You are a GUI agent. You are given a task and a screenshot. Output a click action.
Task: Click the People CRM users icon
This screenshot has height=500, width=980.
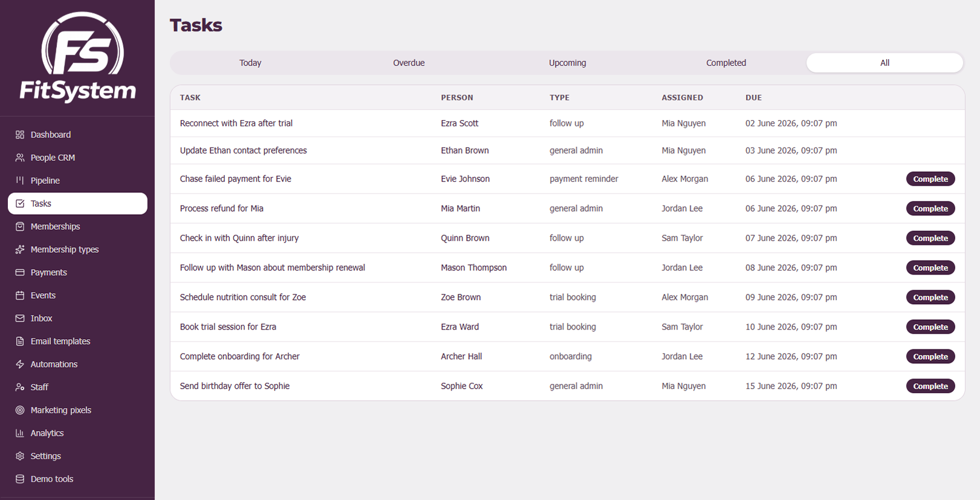pyautogui.click(x=20, y=158)
